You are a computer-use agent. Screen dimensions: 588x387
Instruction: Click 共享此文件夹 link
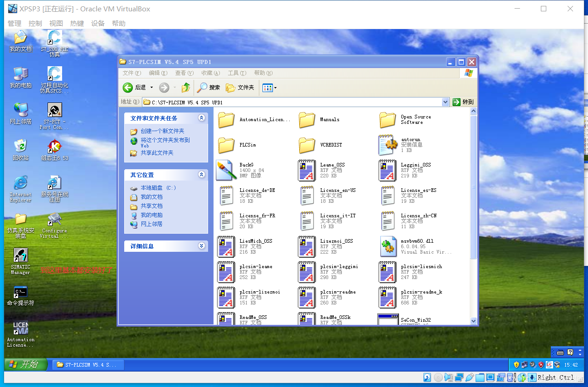point(157,153)
